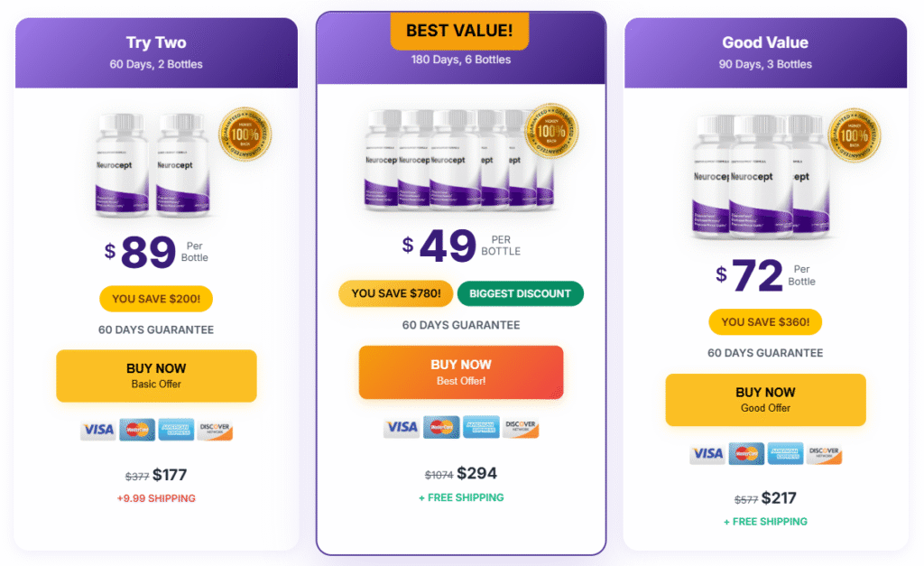
Task: Click Discover icon in Good Value card
Action: [x=825, y=453]
